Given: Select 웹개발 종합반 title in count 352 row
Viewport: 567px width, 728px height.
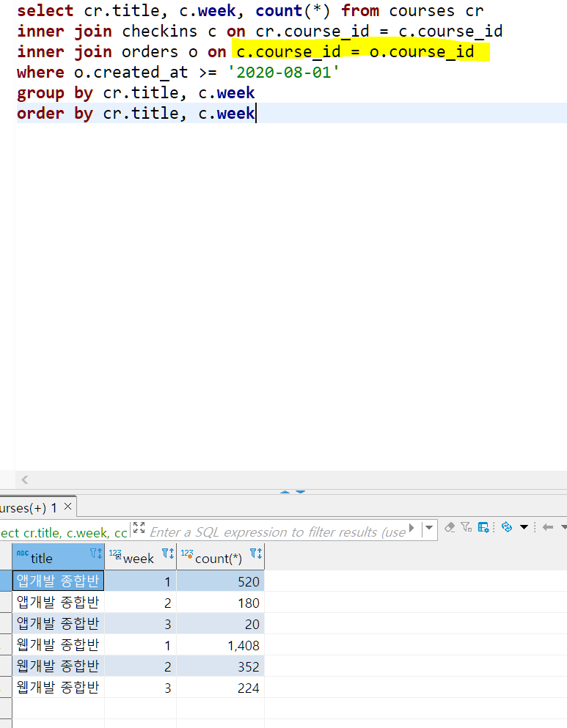Looking at the screenshot, I should [59, 666].
